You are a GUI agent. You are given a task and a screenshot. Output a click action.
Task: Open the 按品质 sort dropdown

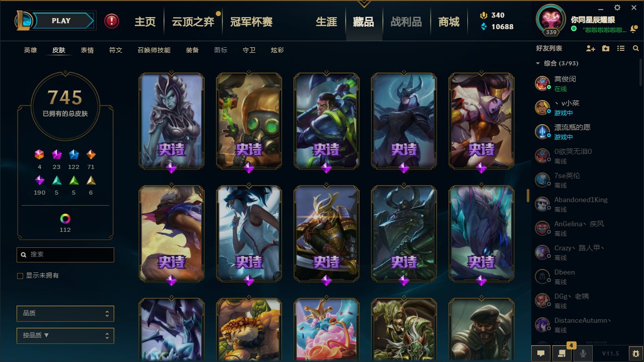tap(65, 335)
